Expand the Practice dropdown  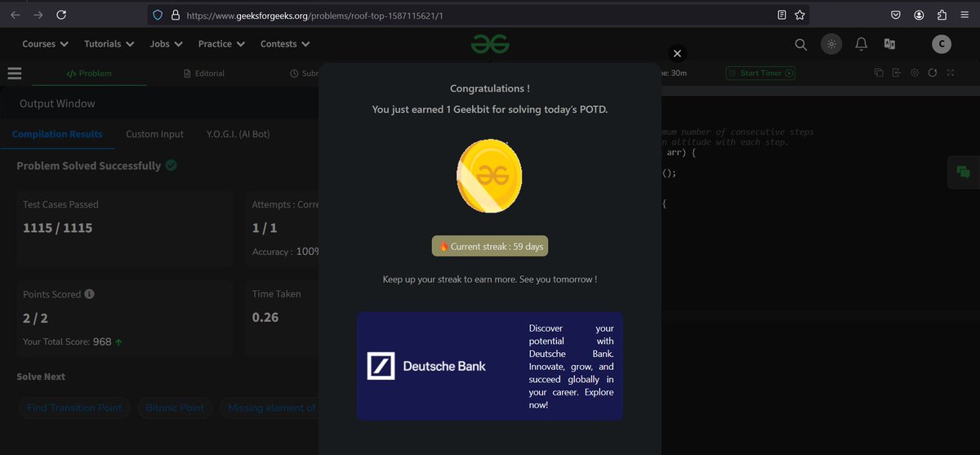coord(220,44)
